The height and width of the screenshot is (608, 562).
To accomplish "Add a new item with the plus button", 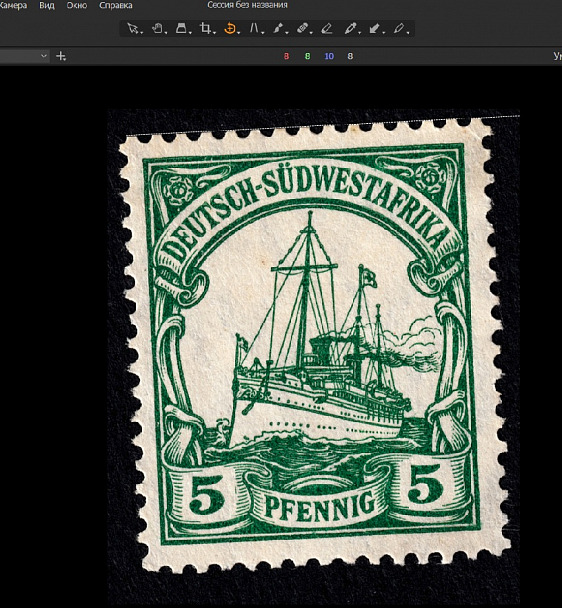I will tap(61, 56).
